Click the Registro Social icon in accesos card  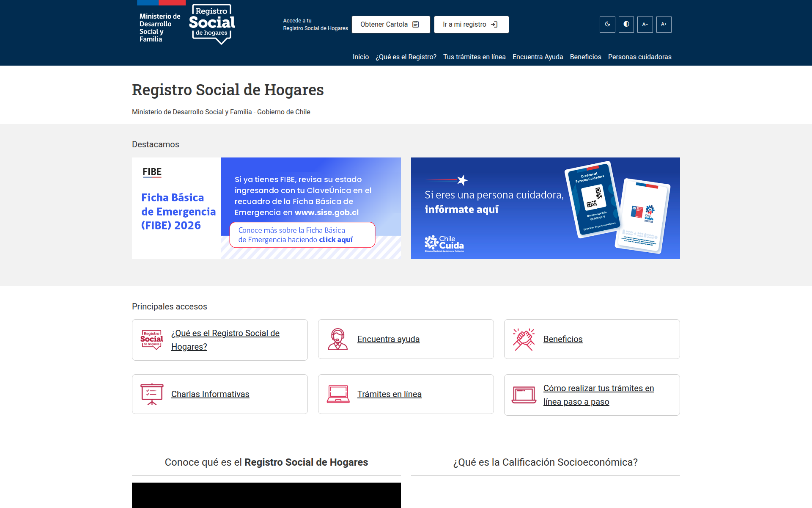pos(152,340)
